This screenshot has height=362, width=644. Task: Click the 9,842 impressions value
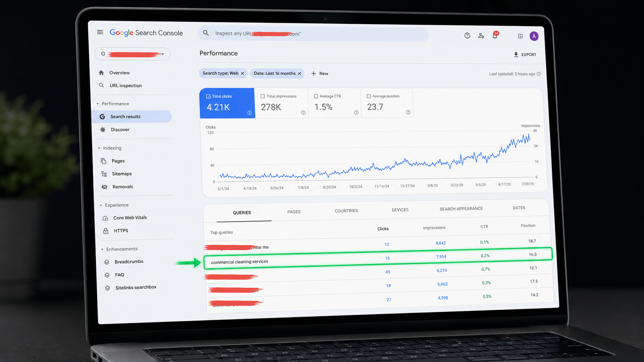point(441,243)
